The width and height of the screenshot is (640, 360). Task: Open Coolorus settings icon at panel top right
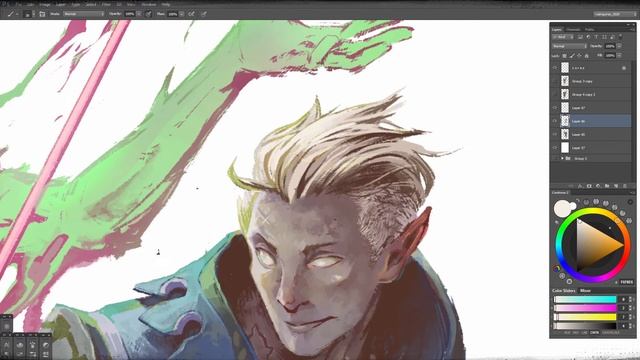[x=630, y=202]
